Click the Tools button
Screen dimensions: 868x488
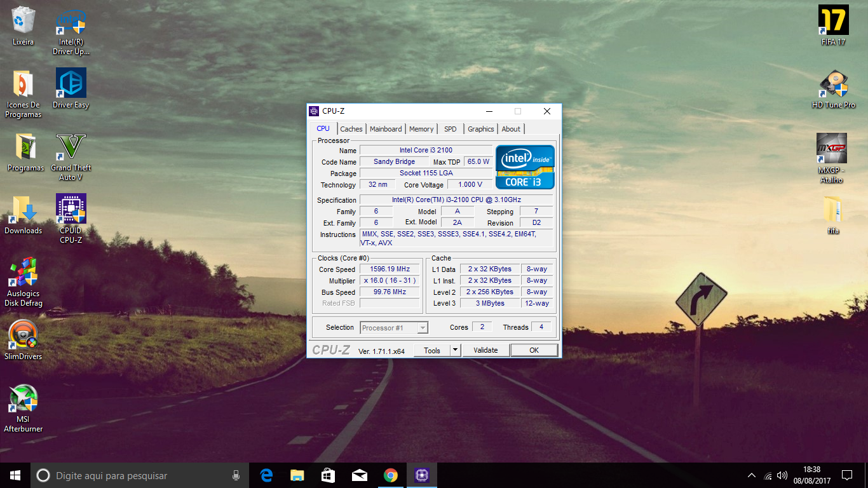tap(432, 350)
